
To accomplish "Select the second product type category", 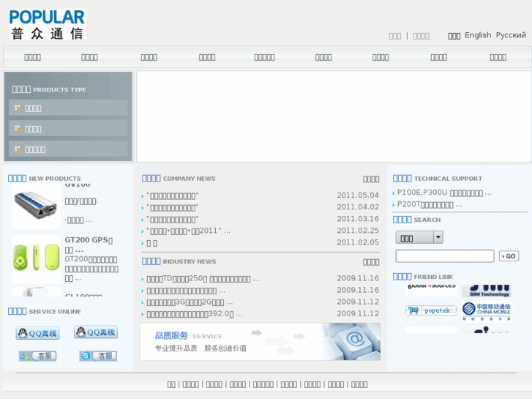I will 68,129.
